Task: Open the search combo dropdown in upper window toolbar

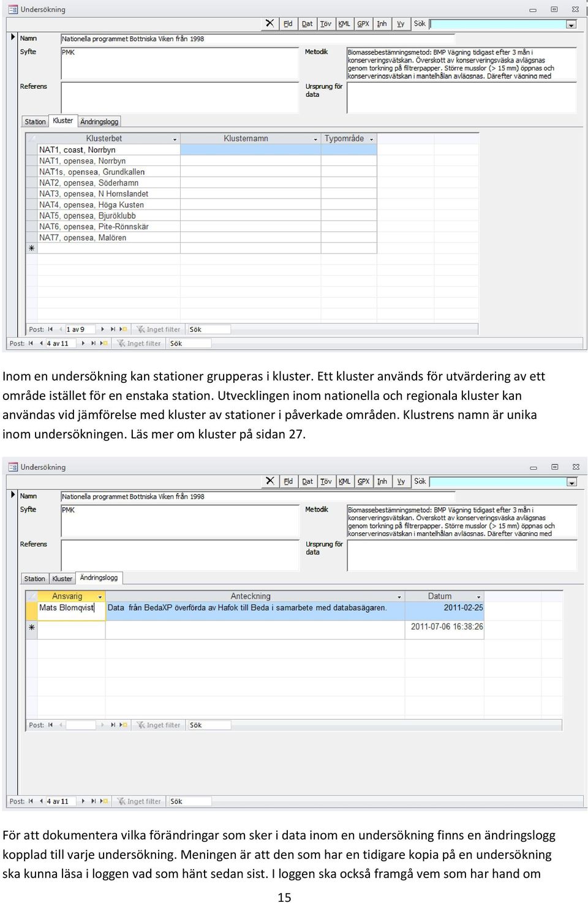Action: click(x=571, y=25)
